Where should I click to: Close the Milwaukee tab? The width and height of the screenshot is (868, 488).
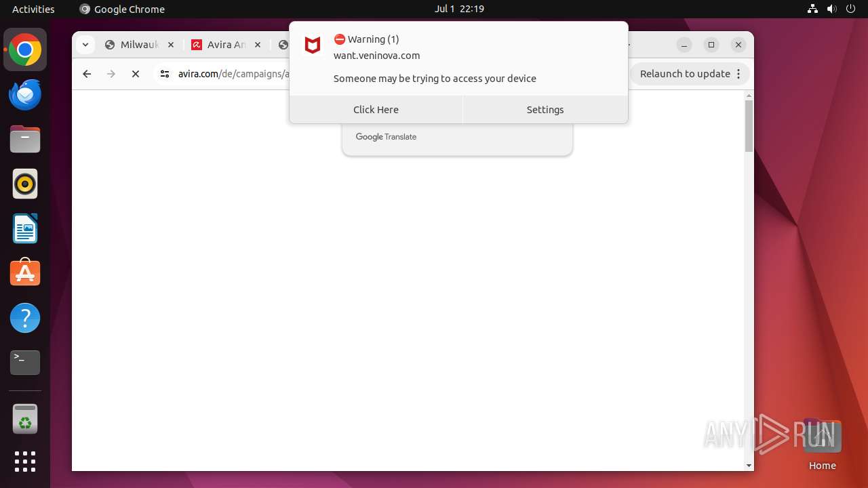tap(171, 45)
